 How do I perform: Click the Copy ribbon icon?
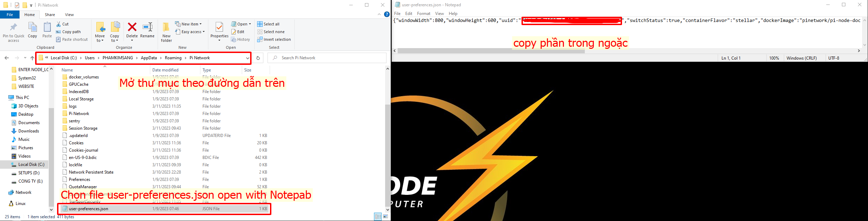tap(32, 27)
